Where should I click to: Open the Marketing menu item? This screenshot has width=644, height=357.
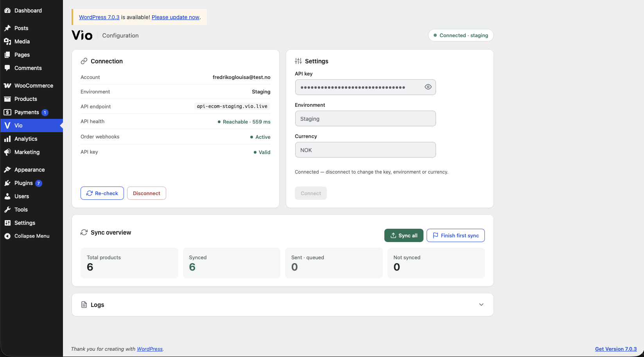pyautogui.click(x=31, y=152)
